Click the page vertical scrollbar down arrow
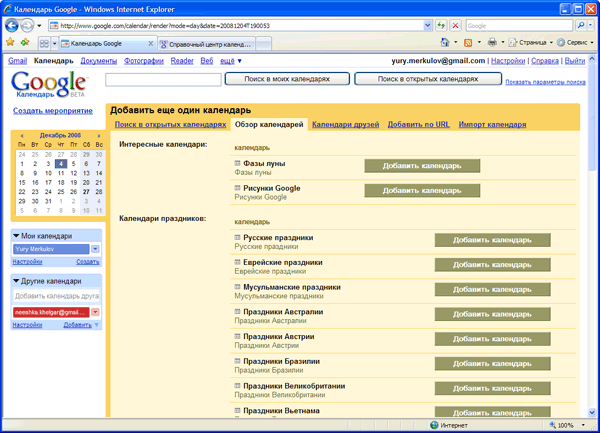Viewport: 600px width, 433px height. point(592,413)
